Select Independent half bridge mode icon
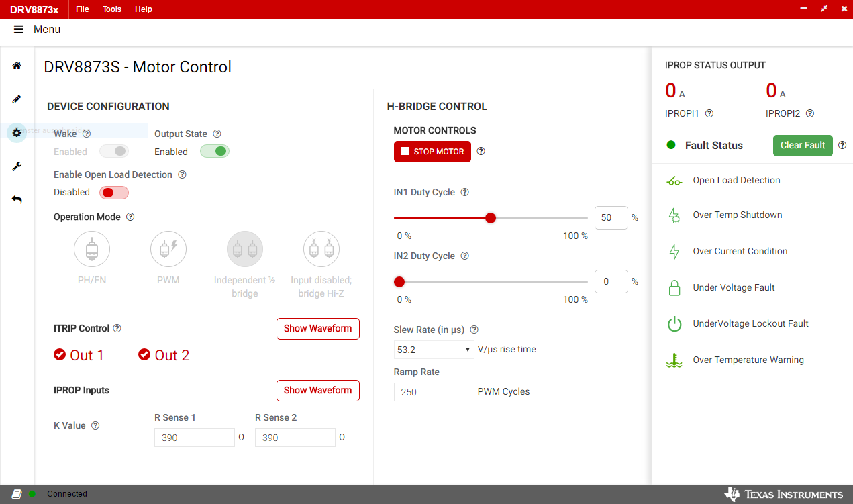Image resolution: width=853 pixels, height=504 pixels. 245,249
